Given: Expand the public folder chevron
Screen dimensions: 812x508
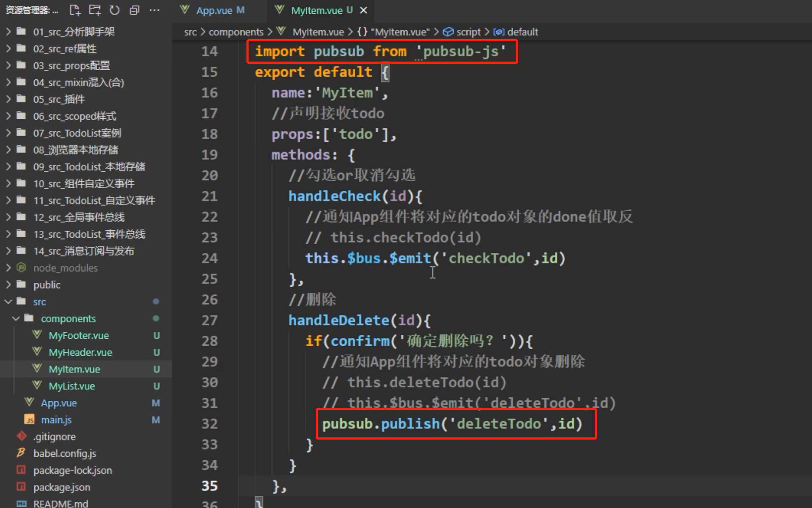Looking at the screenshot, I should click(8, 285).
